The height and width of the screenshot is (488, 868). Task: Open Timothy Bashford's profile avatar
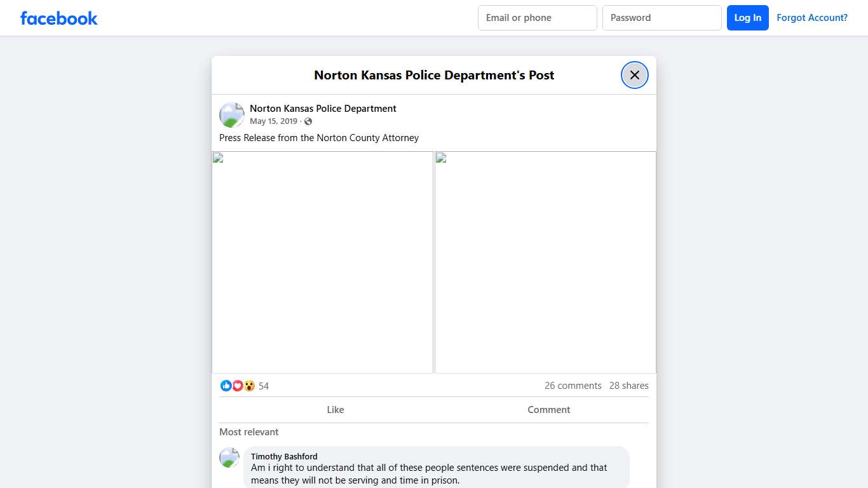229,457
